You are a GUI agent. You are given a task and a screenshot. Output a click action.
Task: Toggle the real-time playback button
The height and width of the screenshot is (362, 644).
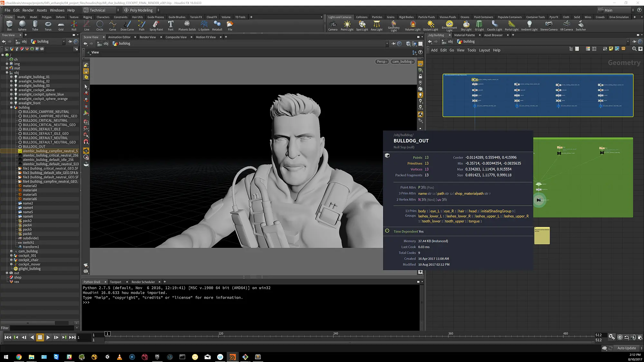tap(620, 337)
